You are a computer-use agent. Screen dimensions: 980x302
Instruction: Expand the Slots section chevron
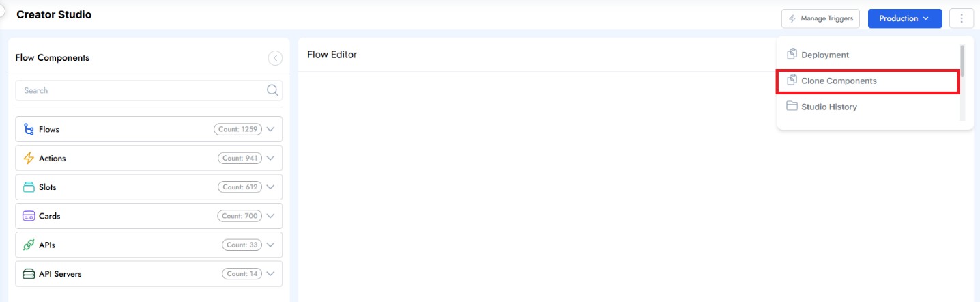[270, 187]
